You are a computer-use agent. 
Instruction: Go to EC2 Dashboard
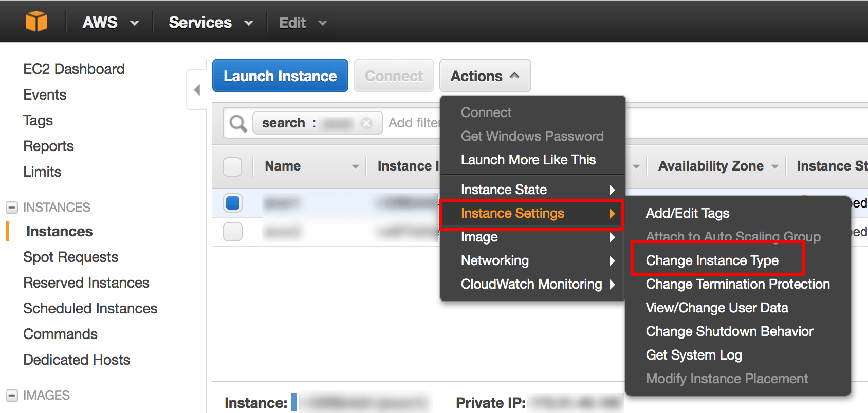coord(74,69)
